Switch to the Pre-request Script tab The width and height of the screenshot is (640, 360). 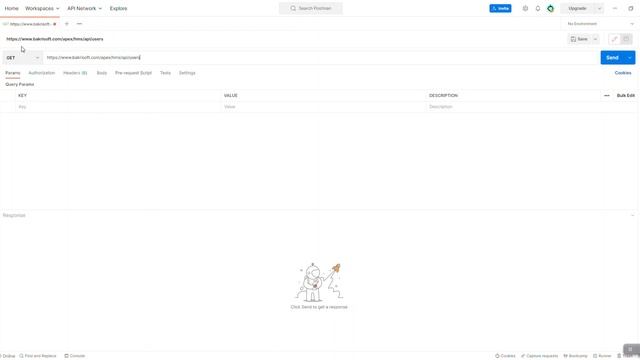click(133, 73)
